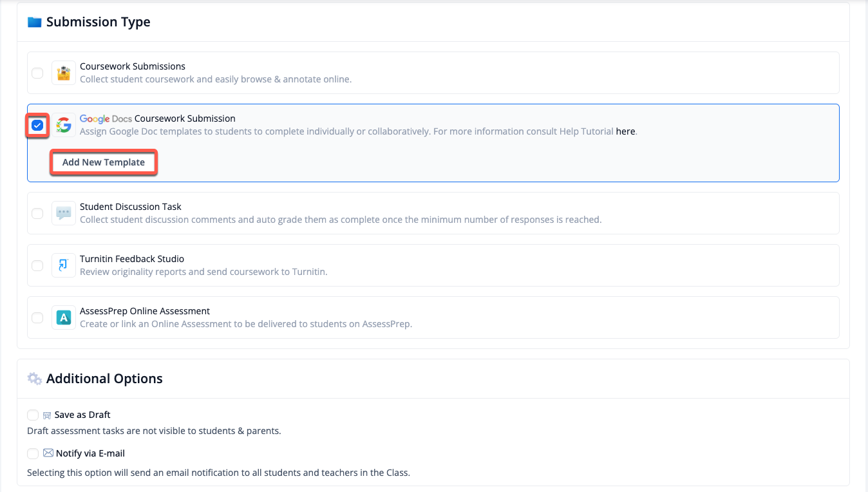
Task: Click the AssessPrep Online Assessment title text
Action: 145,311
